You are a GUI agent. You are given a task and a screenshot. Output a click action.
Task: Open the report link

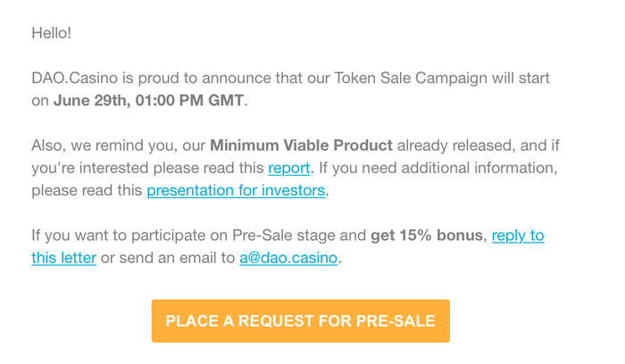(289, 168)
